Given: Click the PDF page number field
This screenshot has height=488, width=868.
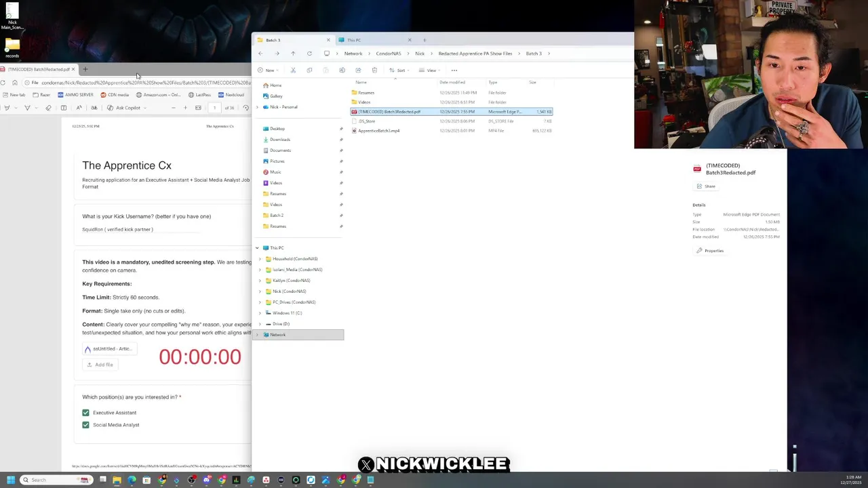Looking at the screenshot, I should click(x=214, y=108).
